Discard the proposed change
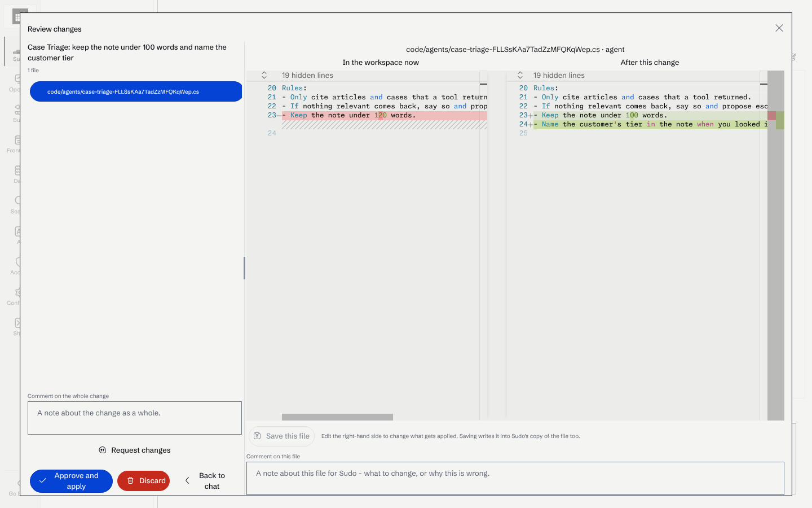812x508 pixels. [143, 481]
